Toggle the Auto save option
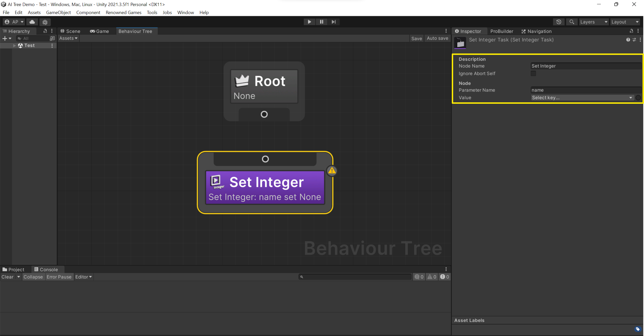The image size is (644, 336). click(437, 38)
